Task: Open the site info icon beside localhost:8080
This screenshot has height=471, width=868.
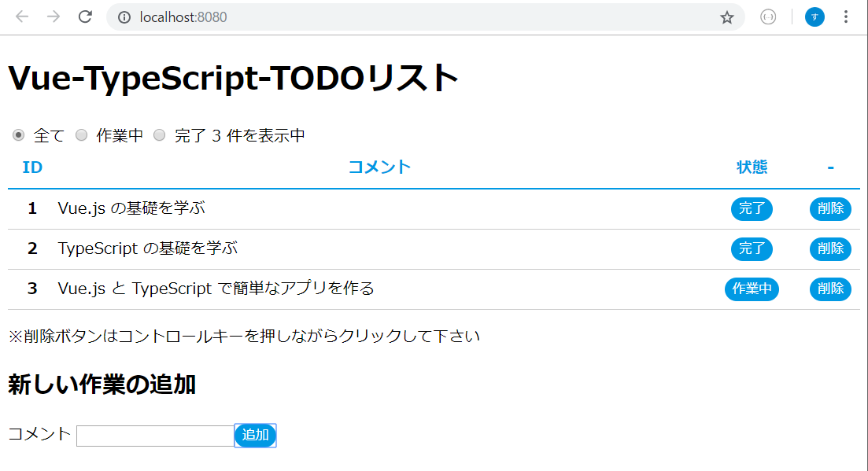Action: click(124, 17)
